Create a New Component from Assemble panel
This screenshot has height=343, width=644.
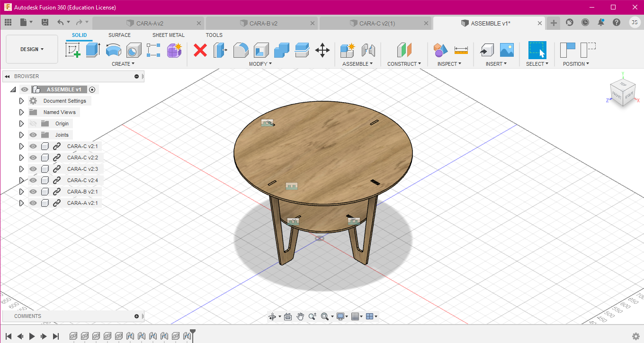click(348, 50)
